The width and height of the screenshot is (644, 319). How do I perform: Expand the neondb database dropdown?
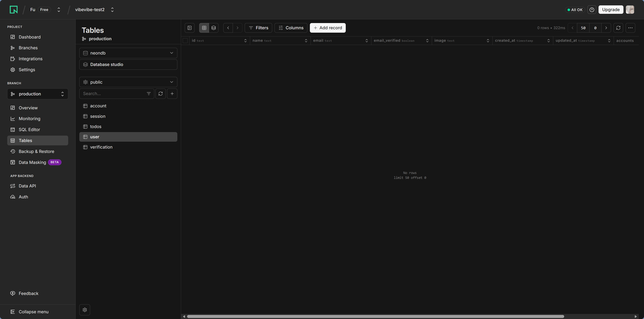pos(128,53)
